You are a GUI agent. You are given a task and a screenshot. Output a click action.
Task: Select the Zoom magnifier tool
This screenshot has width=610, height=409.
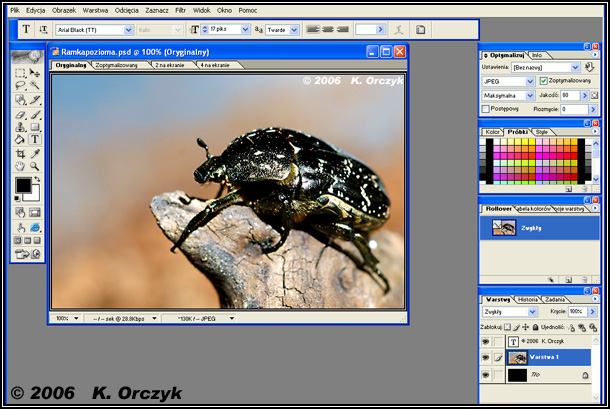tap(34, 166)
